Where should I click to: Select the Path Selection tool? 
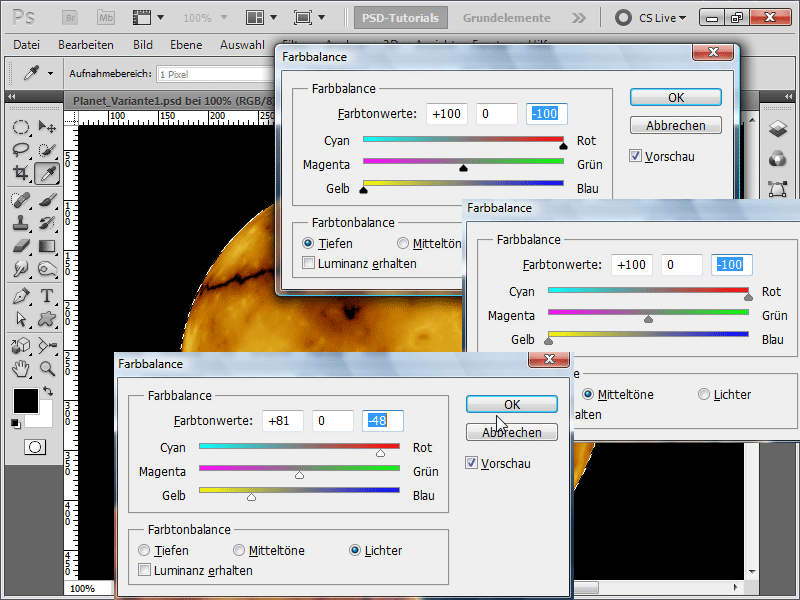point(20,319)
